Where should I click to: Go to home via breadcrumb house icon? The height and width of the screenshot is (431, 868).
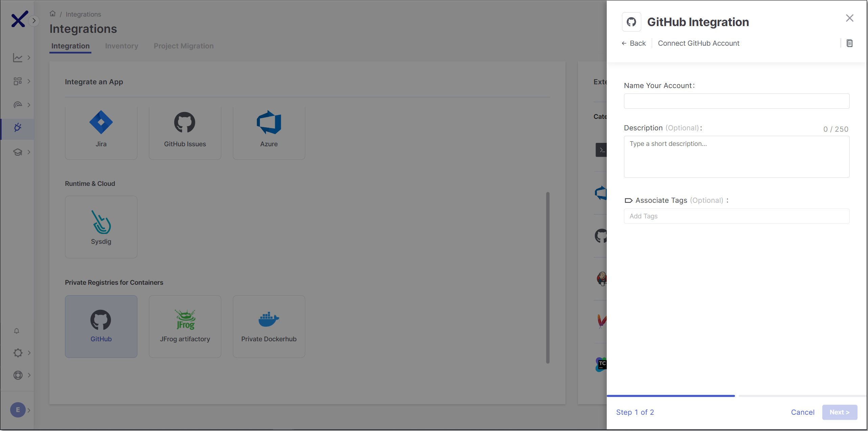click(x=52, y=14)
